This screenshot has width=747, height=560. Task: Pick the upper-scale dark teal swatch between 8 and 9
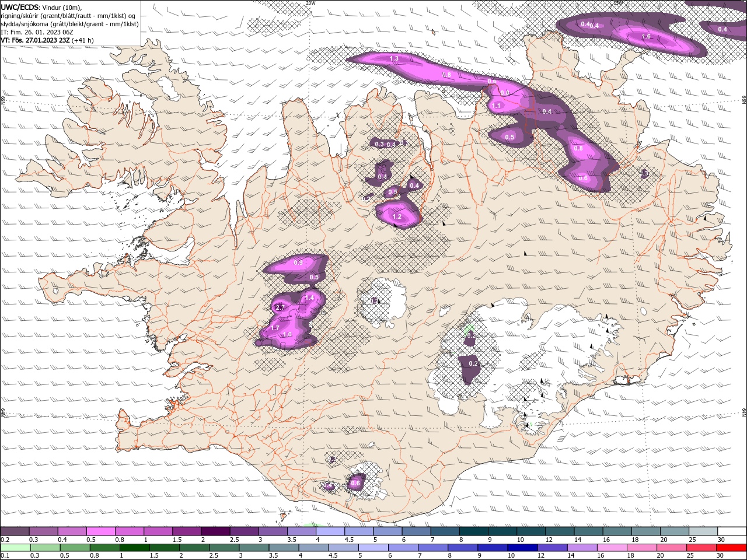pos(474,531)
